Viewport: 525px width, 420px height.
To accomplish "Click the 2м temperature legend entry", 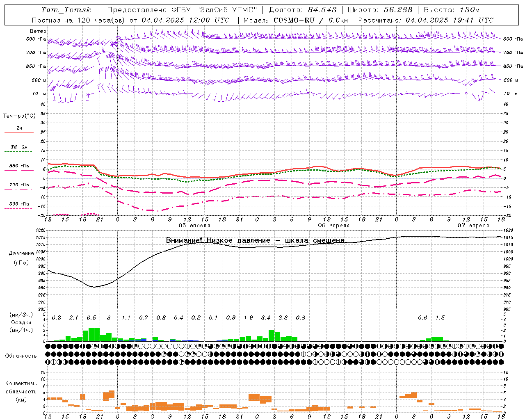I will (19, 128).
